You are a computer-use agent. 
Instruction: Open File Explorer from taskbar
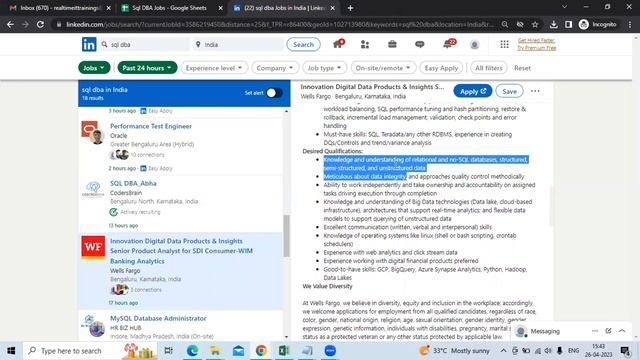point(215,351)
